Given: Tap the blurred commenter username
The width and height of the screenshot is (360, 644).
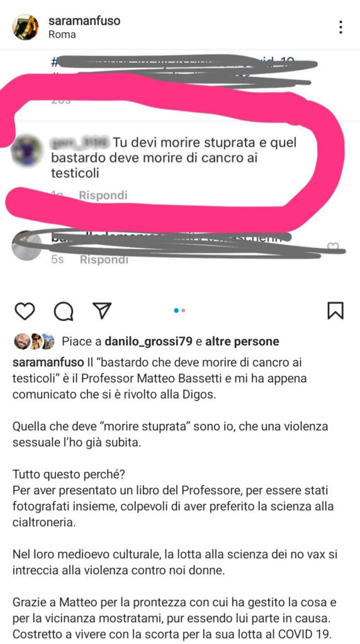Looking at the screenshot, I should [x=79, y=142].
